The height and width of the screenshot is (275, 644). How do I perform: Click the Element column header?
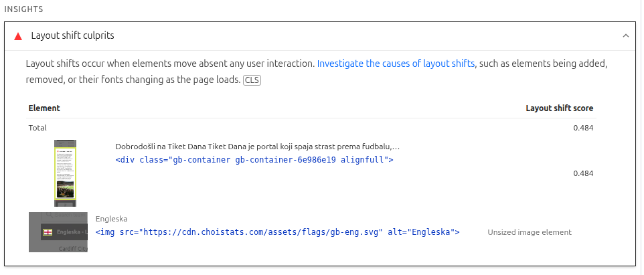coord(44,108)
